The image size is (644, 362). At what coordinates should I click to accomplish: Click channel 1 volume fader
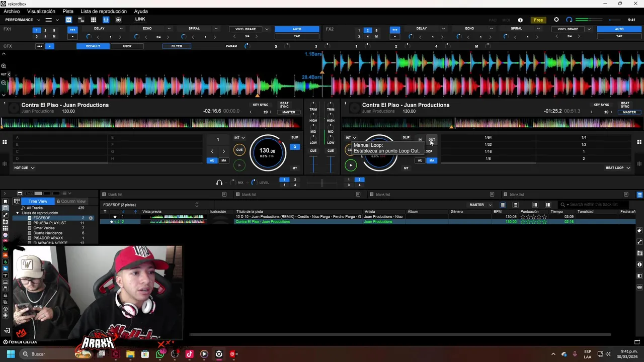click(x=313, y=164)
